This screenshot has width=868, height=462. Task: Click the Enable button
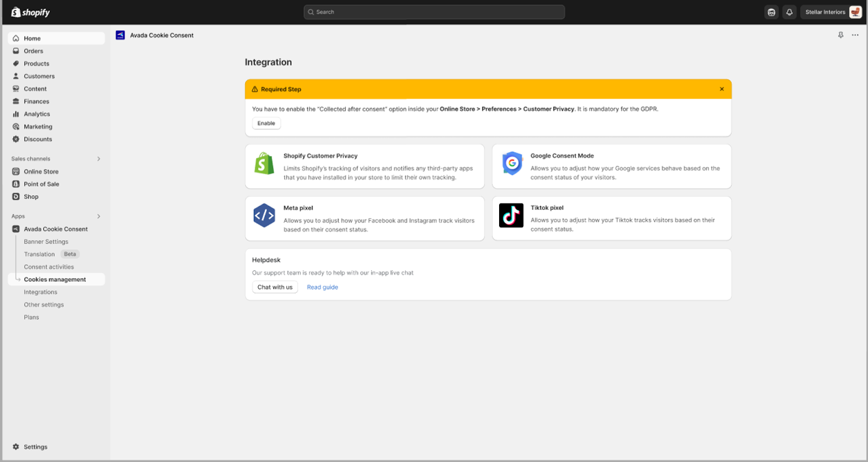click(x=266, y=123)
